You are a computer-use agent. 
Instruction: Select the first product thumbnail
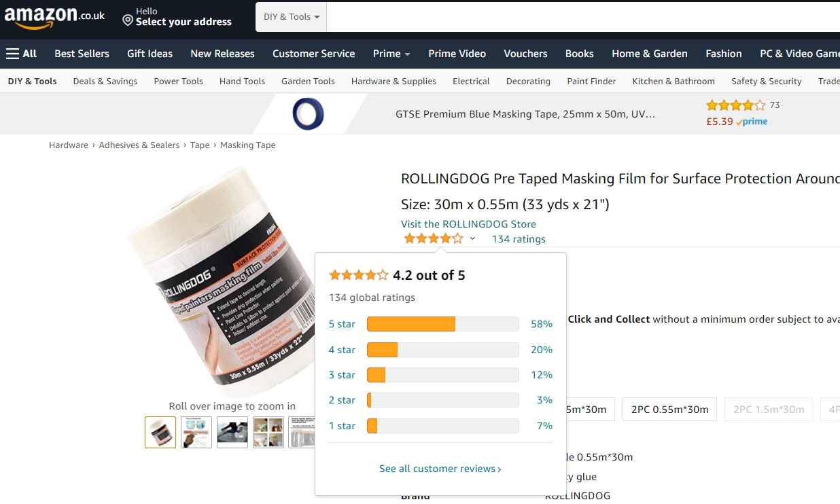160,432
